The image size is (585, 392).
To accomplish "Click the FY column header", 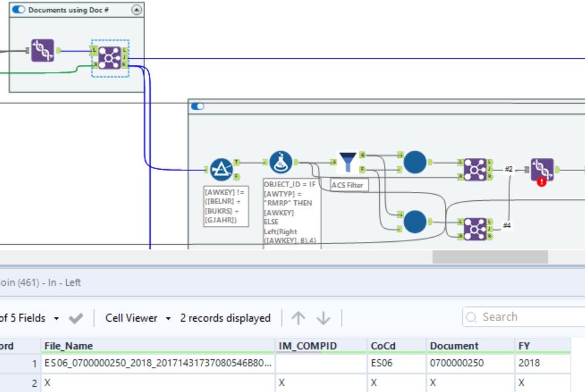I will [543, 346].
